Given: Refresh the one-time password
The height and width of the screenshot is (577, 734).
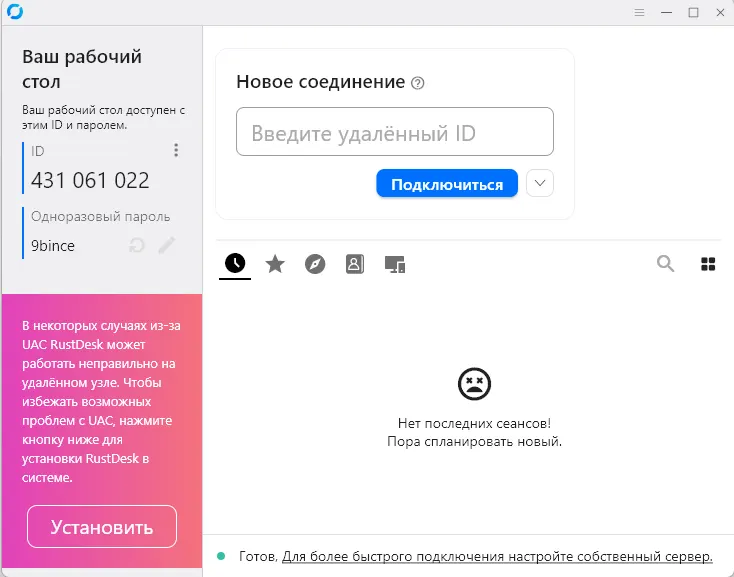Looking at the screenshot, I should coord(137,245).
